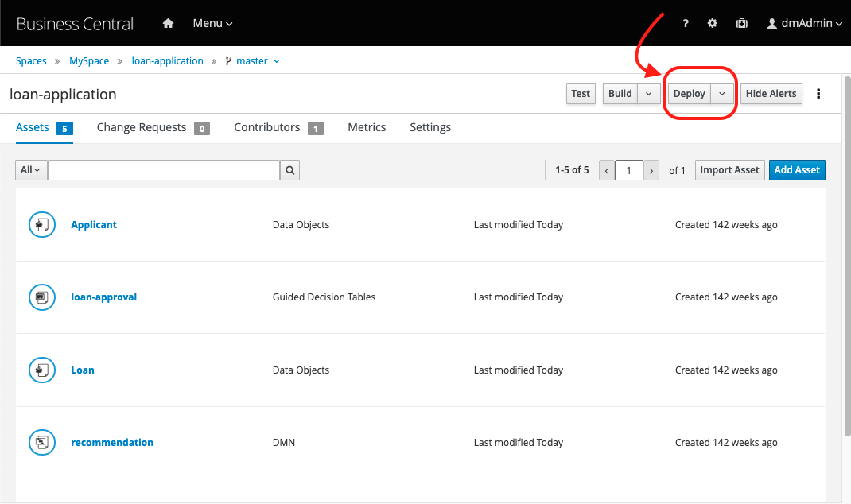Open the kebab more-actions menu
This screenshot has width=851, height=504.
pyautogui.click(x=818, y=94)
